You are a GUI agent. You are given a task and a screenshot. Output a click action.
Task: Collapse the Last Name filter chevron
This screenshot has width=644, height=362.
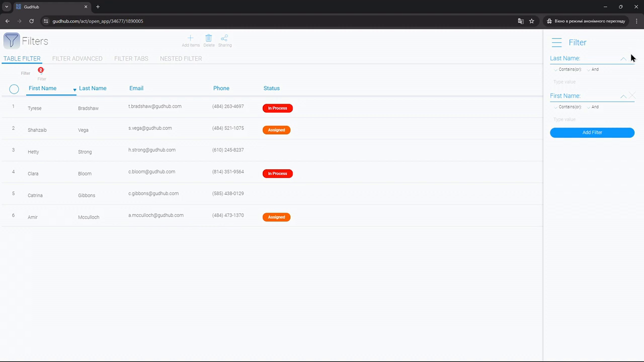tap(623, 59)
